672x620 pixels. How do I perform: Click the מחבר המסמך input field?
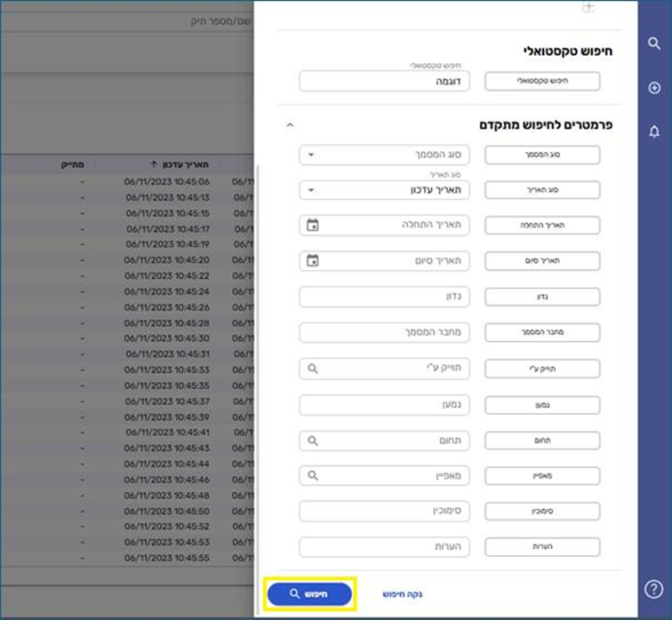tap(383, 332)
